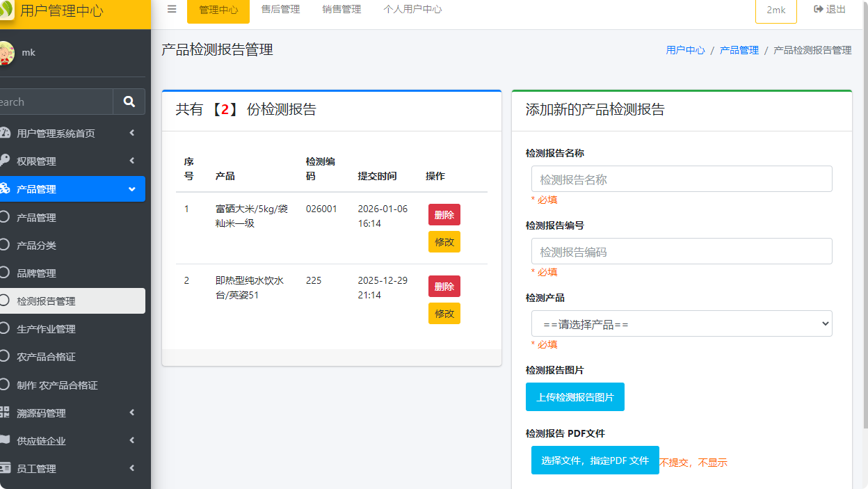Follow the 用户中心 breadcrumb link
Screen dimensions: 868x489
coord(685,50)
